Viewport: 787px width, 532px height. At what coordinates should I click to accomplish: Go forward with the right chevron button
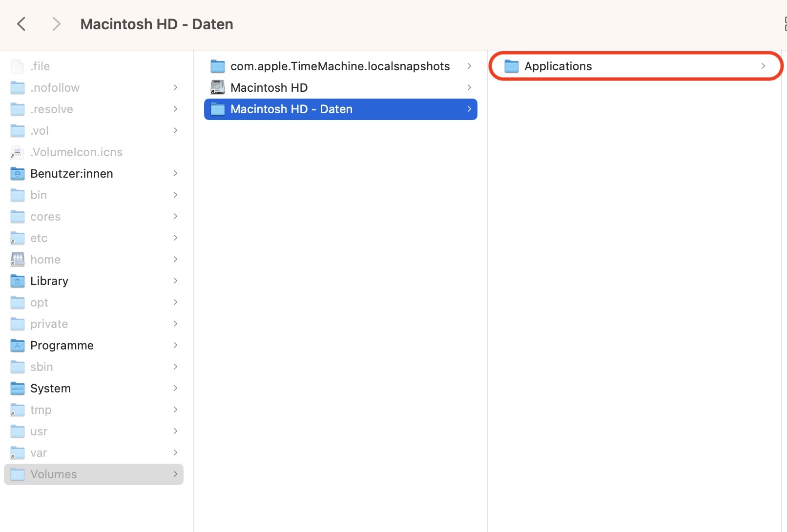pos(56,24)
